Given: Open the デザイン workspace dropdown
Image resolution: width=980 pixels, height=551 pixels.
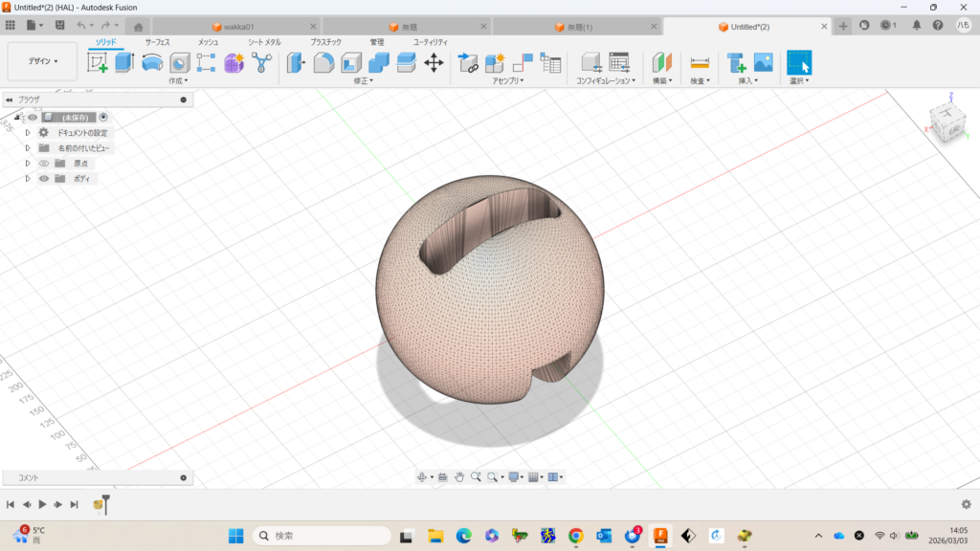Looking at the screenshot, I should (x=42, y=61).
